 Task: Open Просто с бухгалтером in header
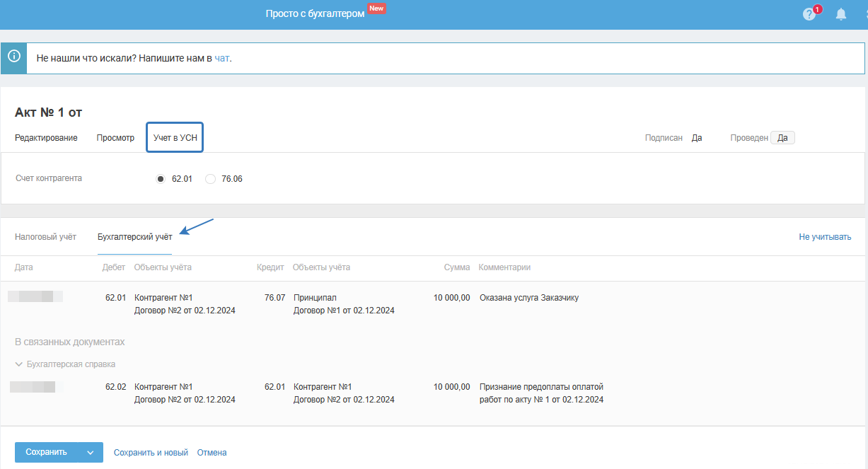(315, 13)
